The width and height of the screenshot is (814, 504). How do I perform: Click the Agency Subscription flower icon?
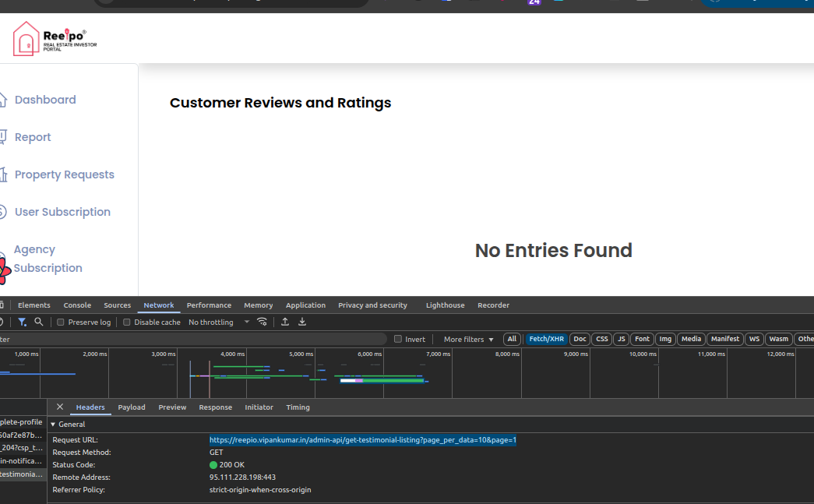click(x=4, y=269)
